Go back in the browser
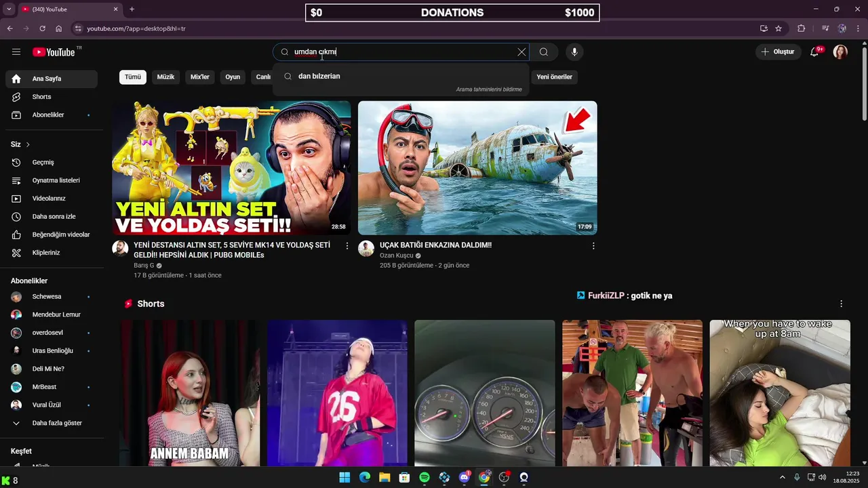This screenshot has width=868, height=488. pos(9,28)
